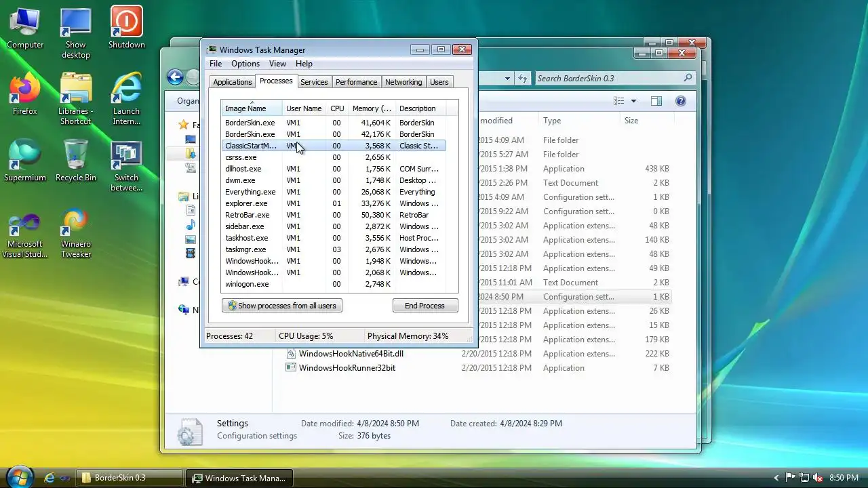Open Launch Internet Explorer desktop icon
868x488 pixels.
[127, 99]
